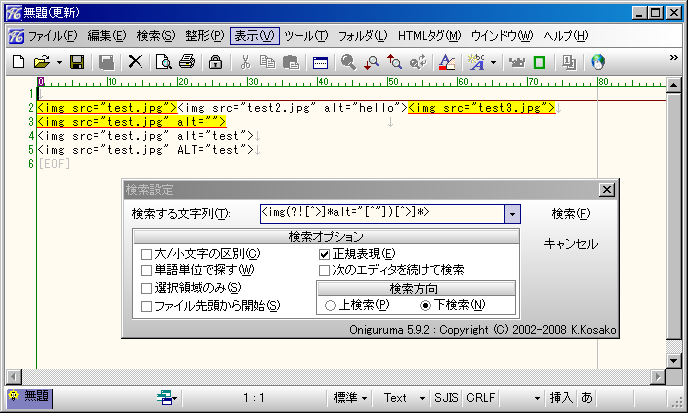Select the 無題 document tab at the bottom
The width and height of the screenshot is (688, 414).
tap(29, 397)
